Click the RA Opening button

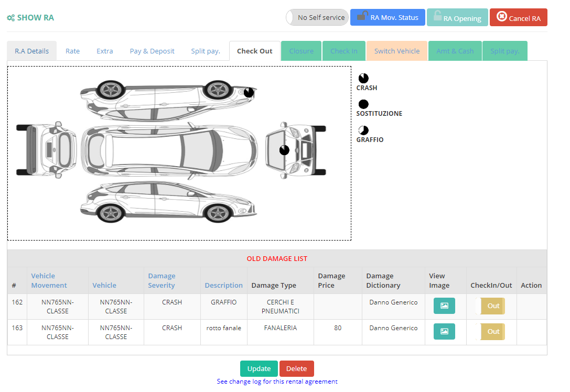[x=457, y=17]
